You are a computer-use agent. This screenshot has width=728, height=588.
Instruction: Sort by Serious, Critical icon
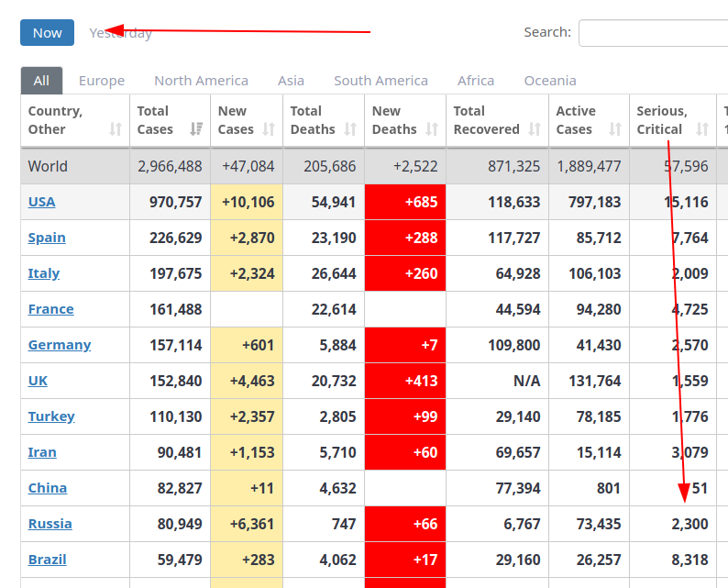point(702,129)
